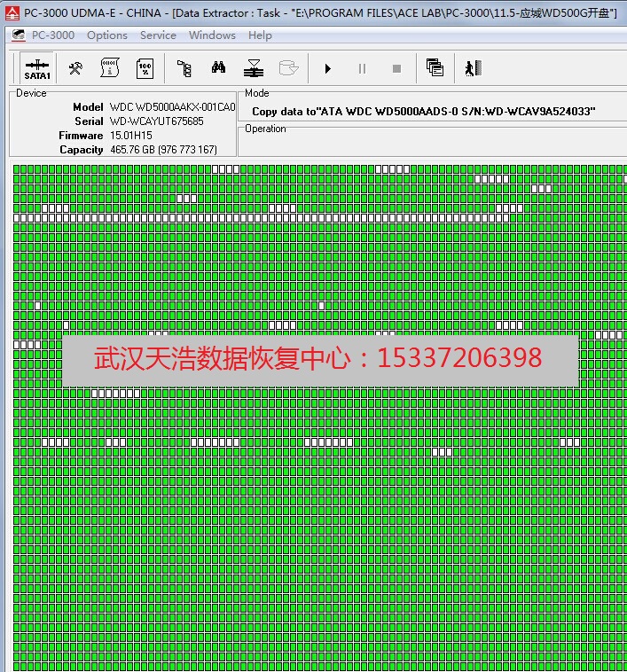Open the Service menu
Viewport: 627px width, 672px height.
point(158,35)
